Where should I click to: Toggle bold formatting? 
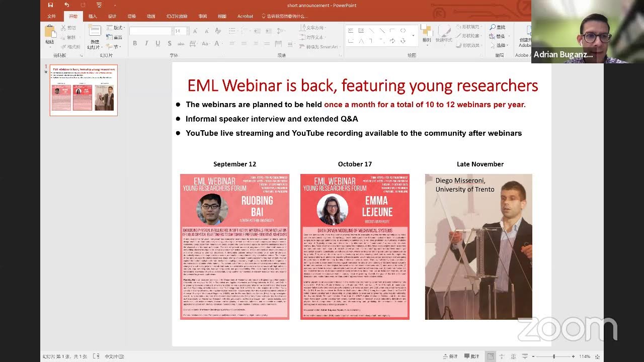(135, 43)
